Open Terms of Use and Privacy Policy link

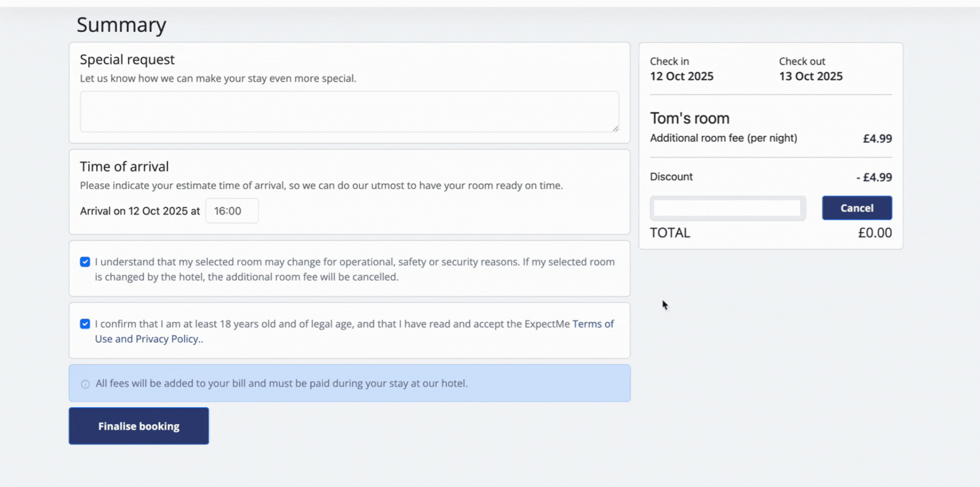(x=593, y=324)
